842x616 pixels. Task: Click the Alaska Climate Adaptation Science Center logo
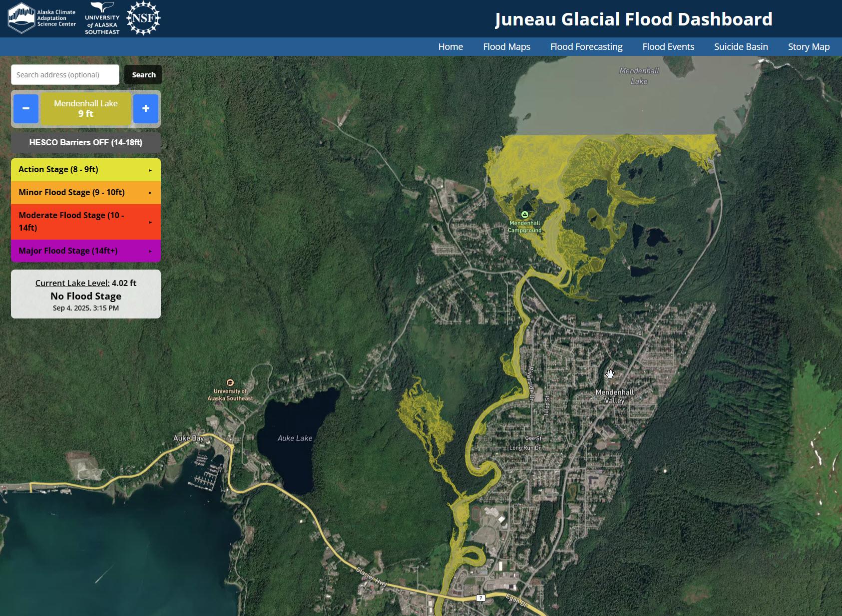pos(42,18)
